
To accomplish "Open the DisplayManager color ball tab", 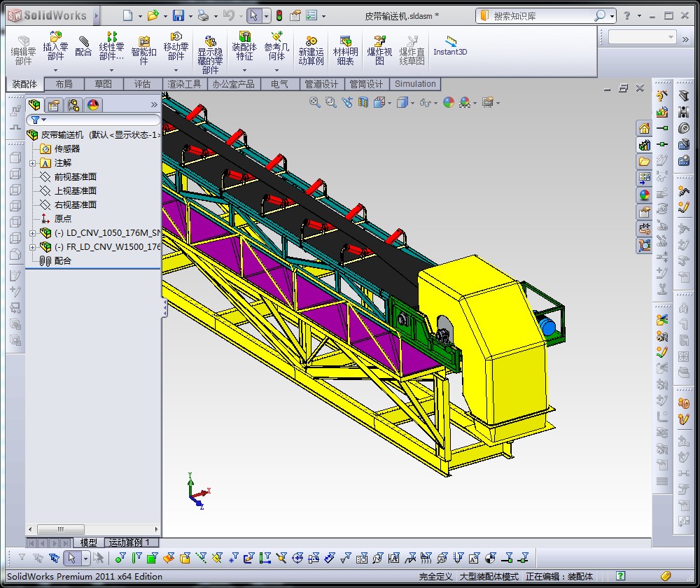I will [x=93, y=105].
